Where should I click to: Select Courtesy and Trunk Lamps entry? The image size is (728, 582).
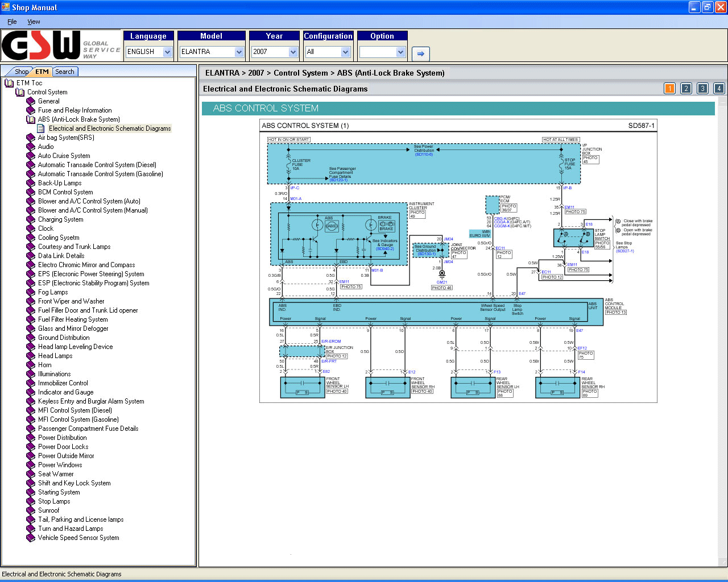[x=75, y=247]
